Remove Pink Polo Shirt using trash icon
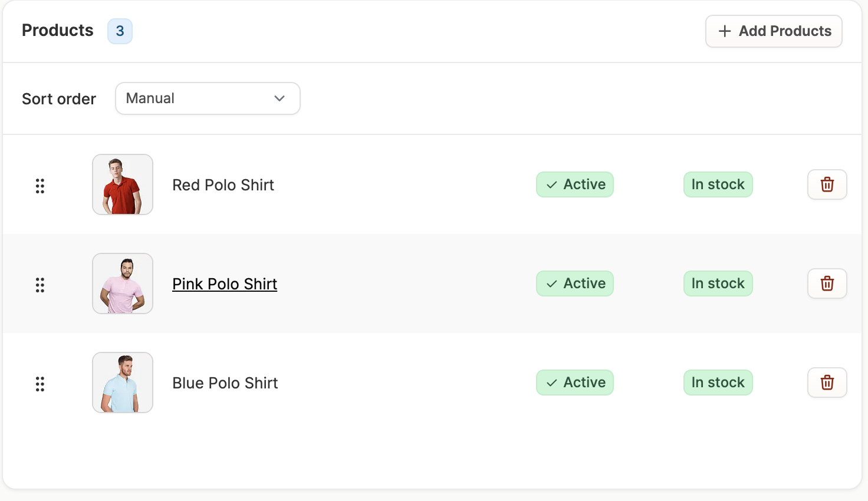 pos(827,284)
